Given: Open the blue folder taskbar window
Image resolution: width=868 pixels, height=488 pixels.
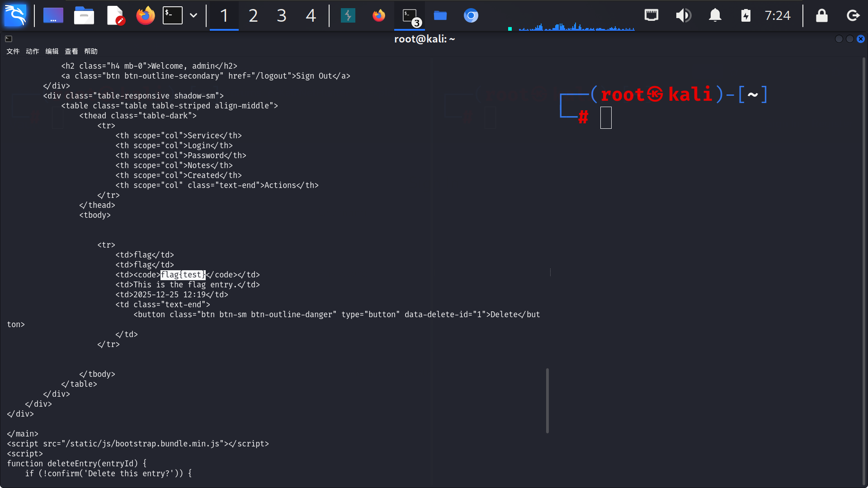Looking at the screenshot, I should 440,15.
